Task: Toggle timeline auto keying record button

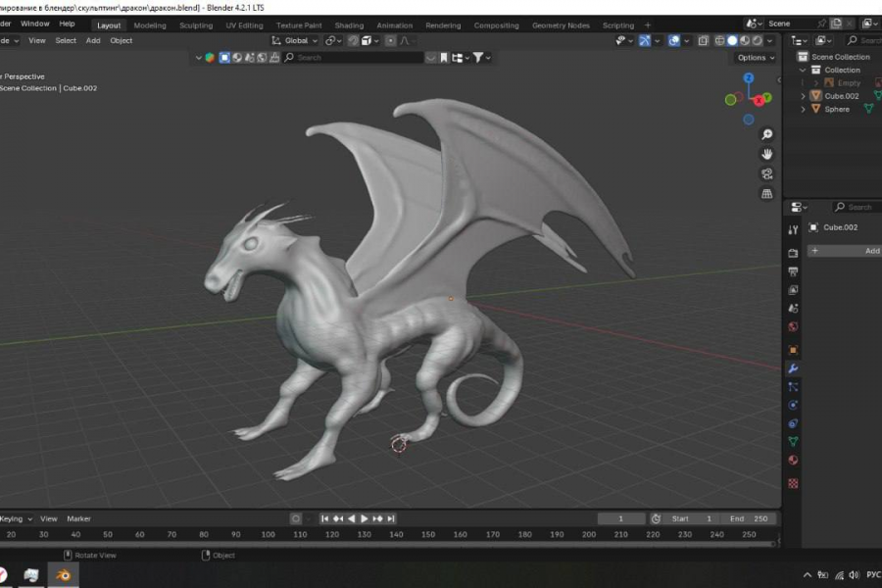Action: point(296,518)
